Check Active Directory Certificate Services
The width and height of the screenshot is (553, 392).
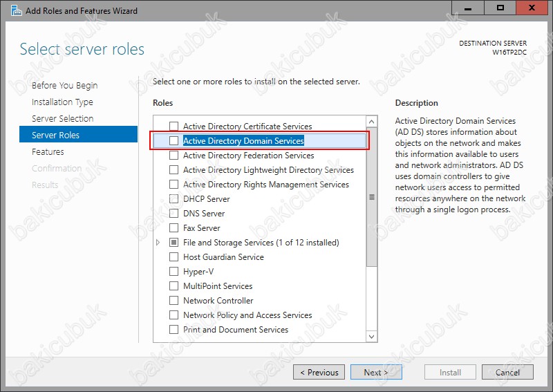tap(174, 126)
